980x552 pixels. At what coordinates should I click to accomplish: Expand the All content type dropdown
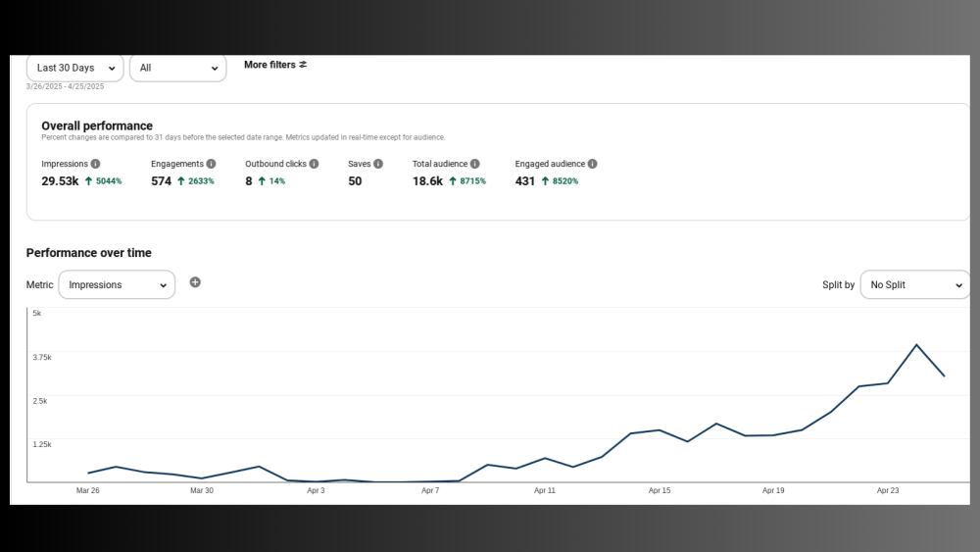pyautogui.click(x=178, y=68)
